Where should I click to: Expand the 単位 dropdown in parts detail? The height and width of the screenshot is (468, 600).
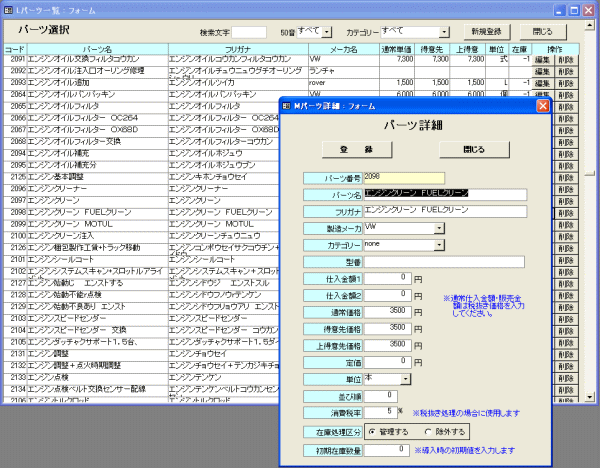pos(405,379)
